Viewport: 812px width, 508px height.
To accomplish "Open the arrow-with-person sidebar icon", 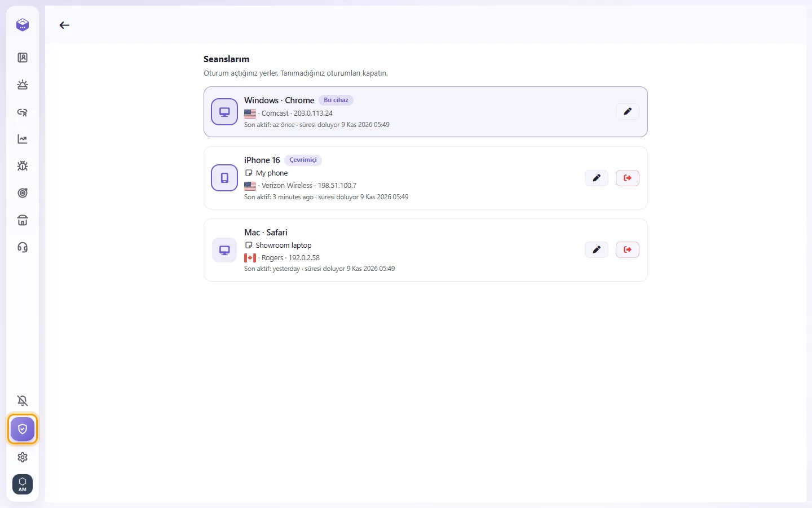I will click(x=23, y=112).
